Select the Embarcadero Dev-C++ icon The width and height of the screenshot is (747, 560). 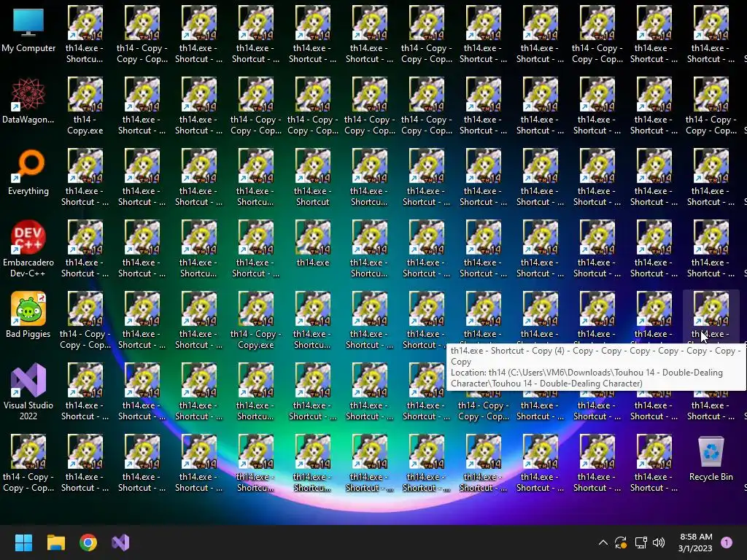(x=28, y=249)
